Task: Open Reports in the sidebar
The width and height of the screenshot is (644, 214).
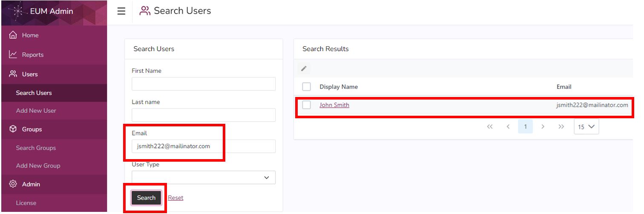Action: [54, 54]
